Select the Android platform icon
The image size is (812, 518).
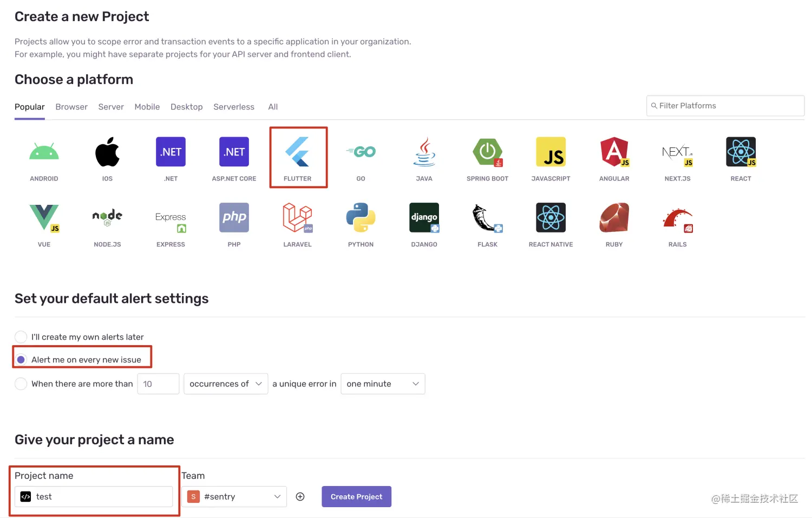coord(44,152)
